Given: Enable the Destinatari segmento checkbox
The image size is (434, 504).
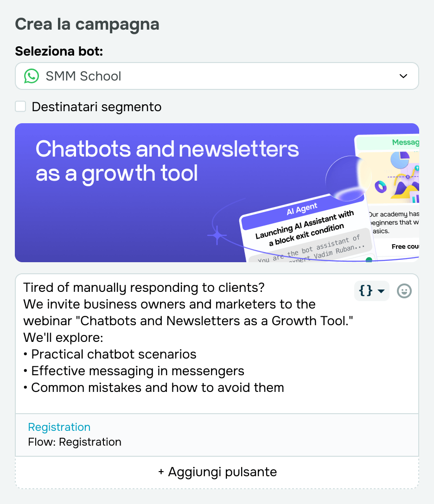Looking at the screenshot, I should pyautogui.click(x=20, y=107).
